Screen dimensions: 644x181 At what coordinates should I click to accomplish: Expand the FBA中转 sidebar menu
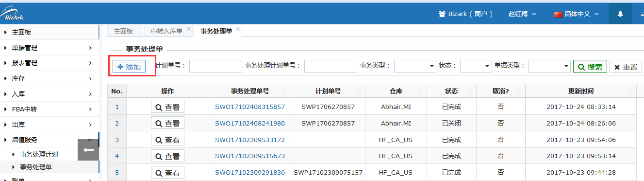49,109
